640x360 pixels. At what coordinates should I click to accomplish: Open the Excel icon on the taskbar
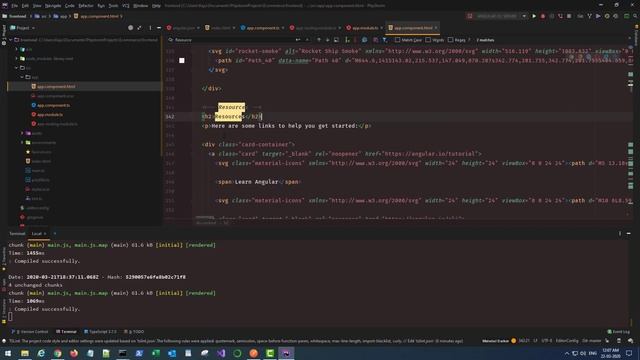tap(156, 353)
